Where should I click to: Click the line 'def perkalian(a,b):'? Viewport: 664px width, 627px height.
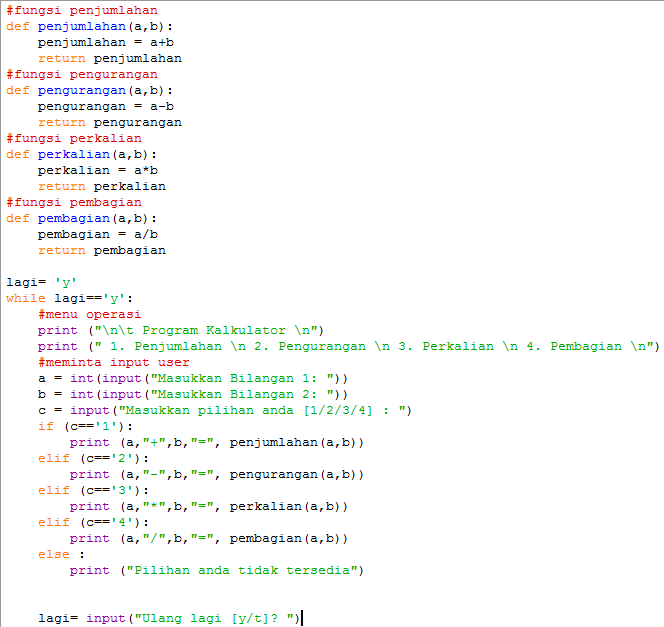(x=81, y=155)
